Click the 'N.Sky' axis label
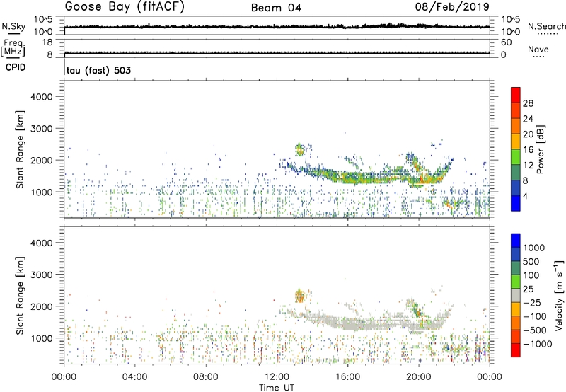Viewport: 566px width, 392px height. tap(13, 26)
